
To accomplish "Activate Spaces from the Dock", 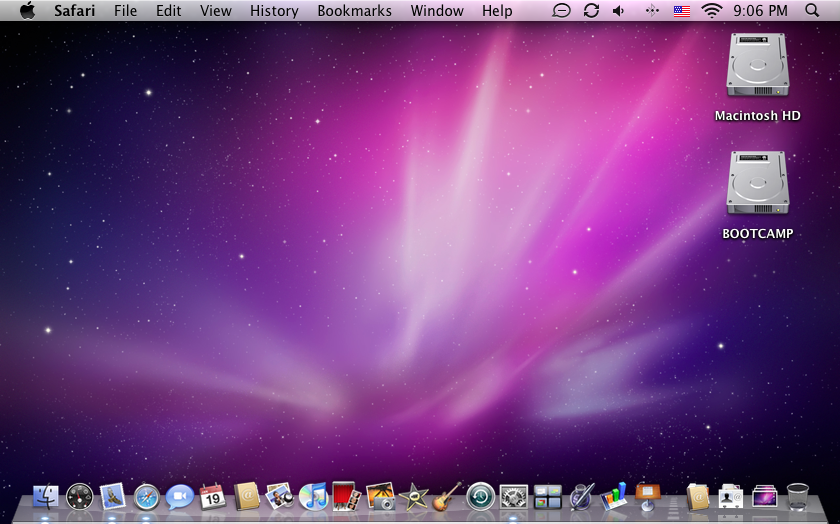I will (x=548, y=497).
